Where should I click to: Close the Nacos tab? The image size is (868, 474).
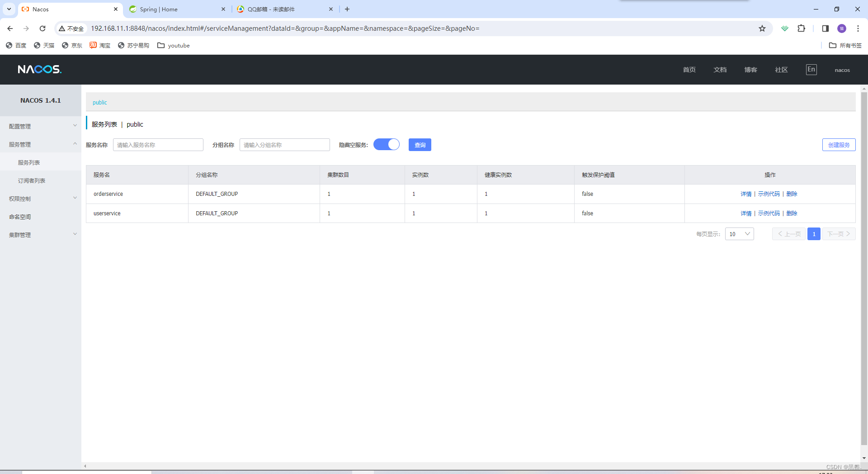tap(116, 9)
